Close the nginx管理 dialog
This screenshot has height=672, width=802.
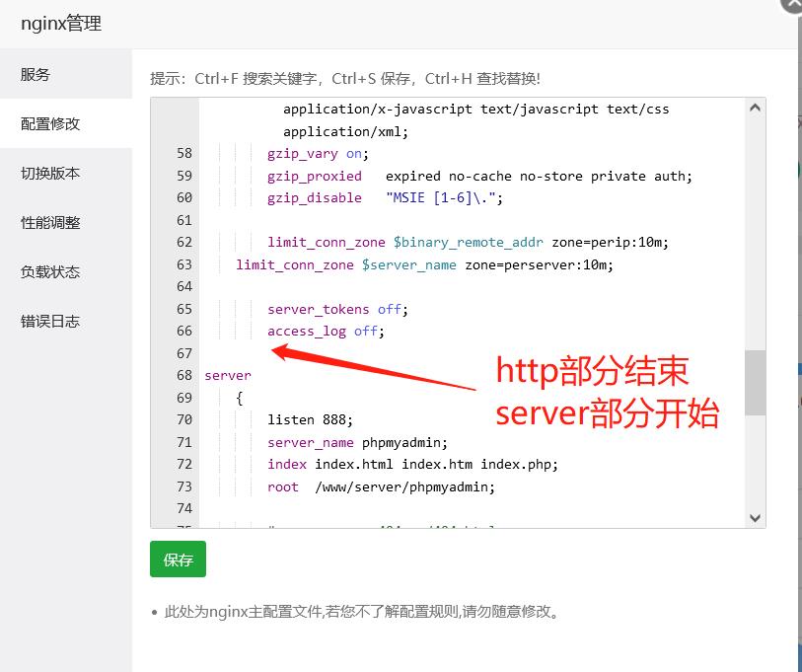click(792, 5)
